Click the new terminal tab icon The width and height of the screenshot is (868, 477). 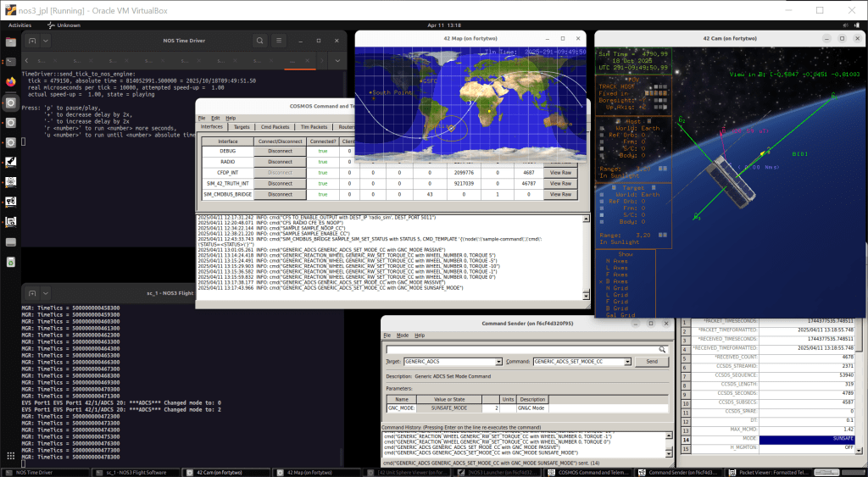click(x=31, y=42)
